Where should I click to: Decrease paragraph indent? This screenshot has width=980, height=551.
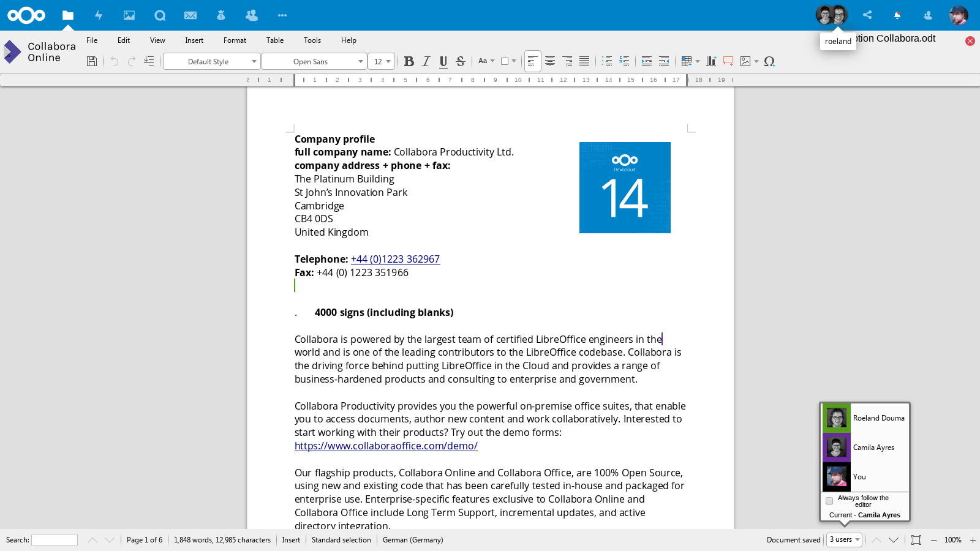[x=664, y=61]
